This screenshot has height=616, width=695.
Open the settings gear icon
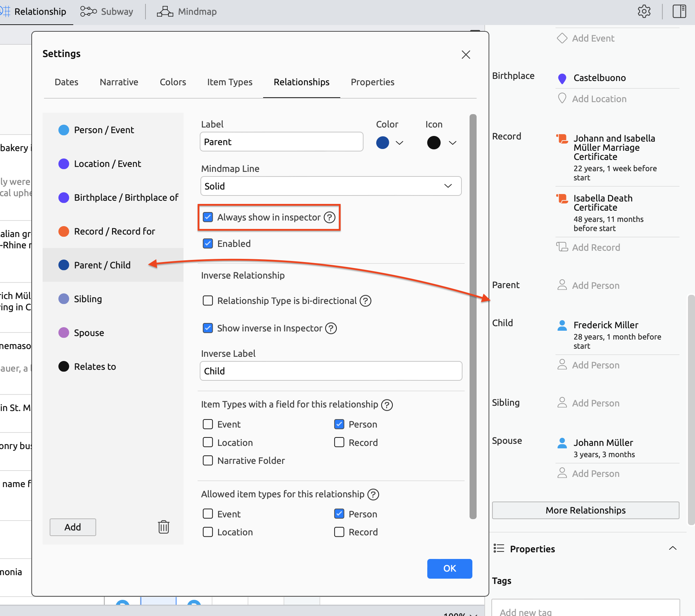click(644, 12)
